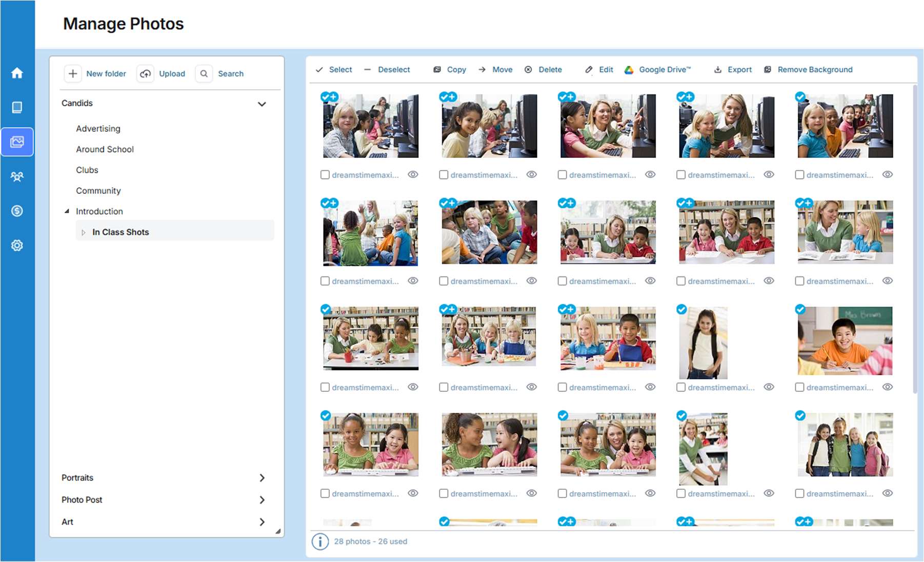Click the magnifier Search icon

[204, 74]
